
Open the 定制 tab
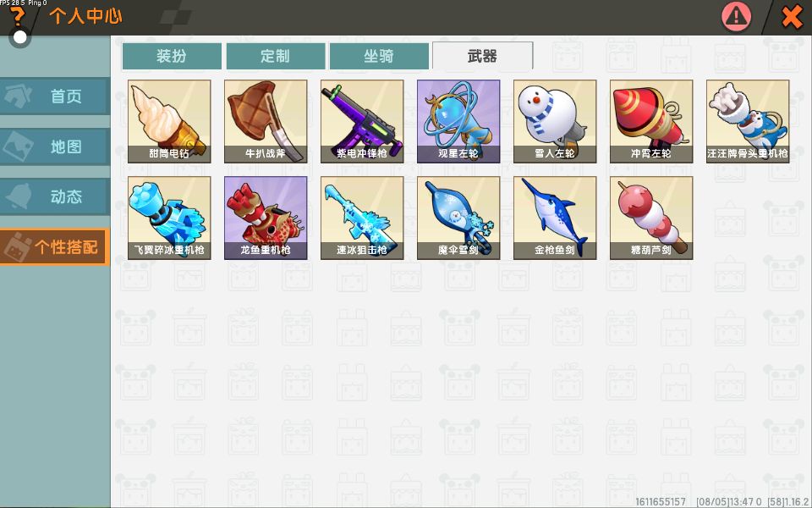coord(276,56)
